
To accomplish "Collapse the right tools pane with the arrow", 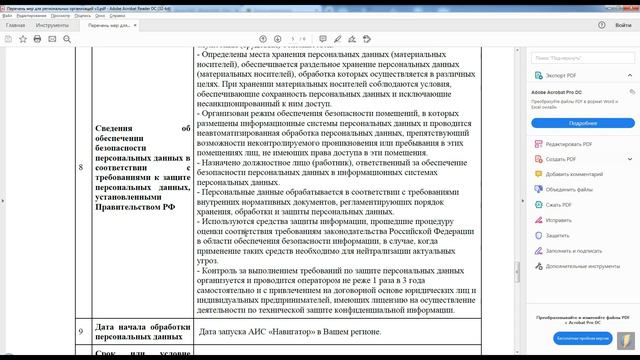I will tap(522, 201).
